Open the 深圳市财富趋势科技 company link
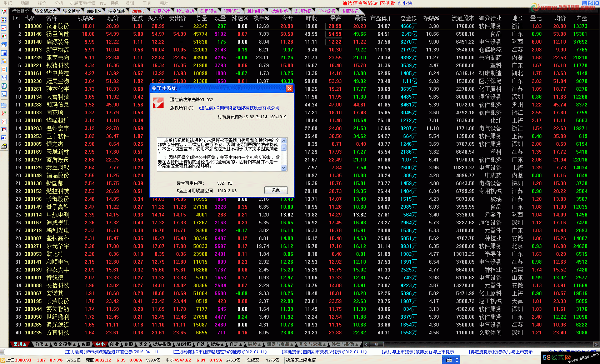600x364 pixels. (x=239, y=108)
